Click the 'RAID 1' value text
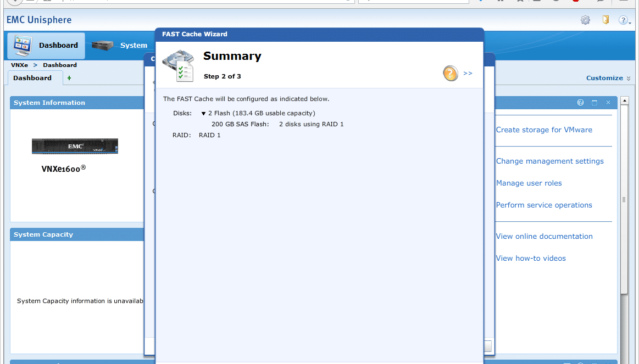The width and height of the screenshot is (639, 364). click(x=209, y=135)
